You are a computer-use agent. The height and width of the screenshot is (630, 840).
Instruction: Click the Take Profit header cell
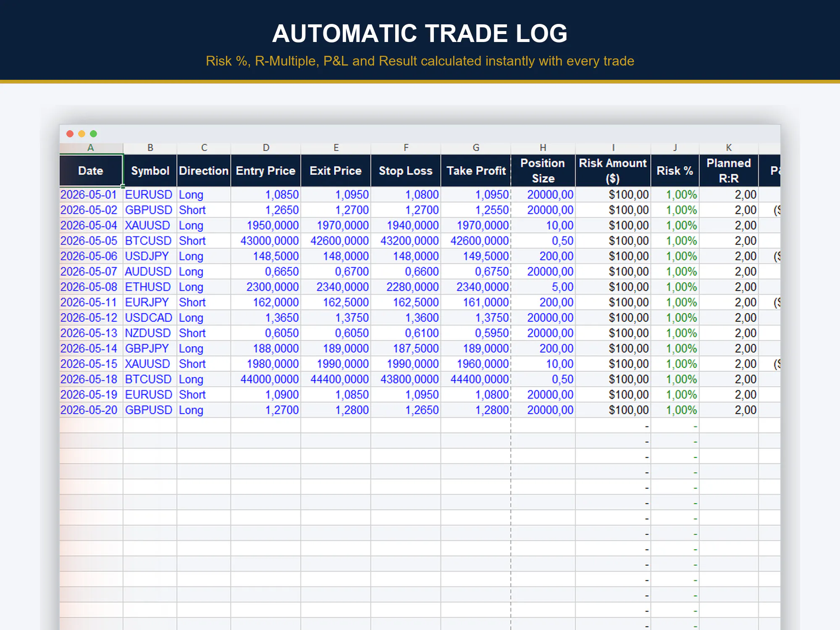point(476,171)
